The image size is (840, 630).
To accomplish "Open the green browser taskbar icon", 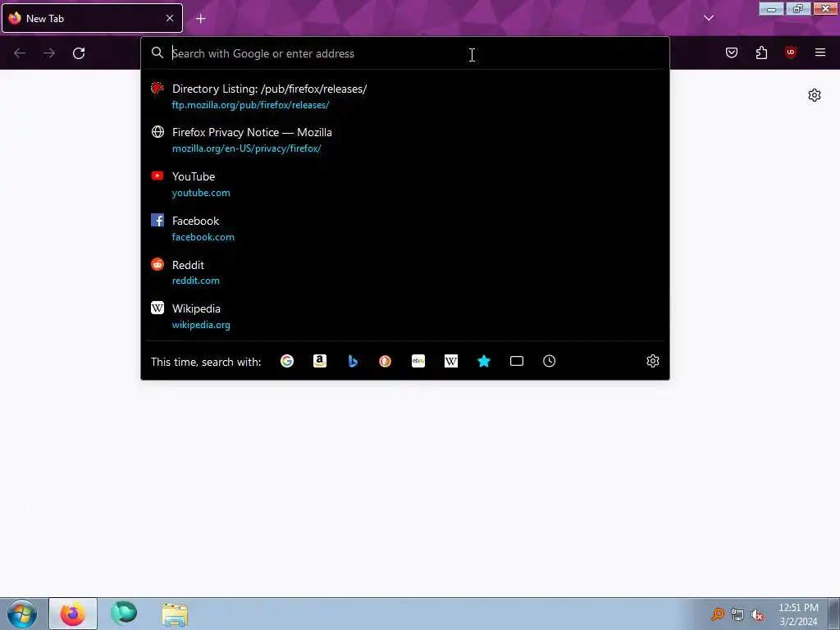I will point(124,614).
